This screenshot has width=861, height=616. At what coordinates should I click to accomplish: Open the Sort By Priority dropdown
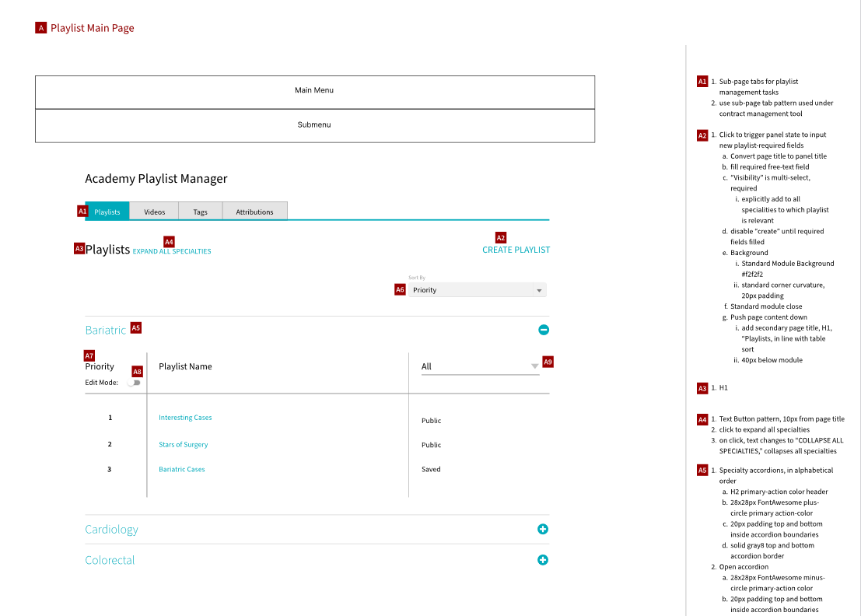click(x=478, y=290)
